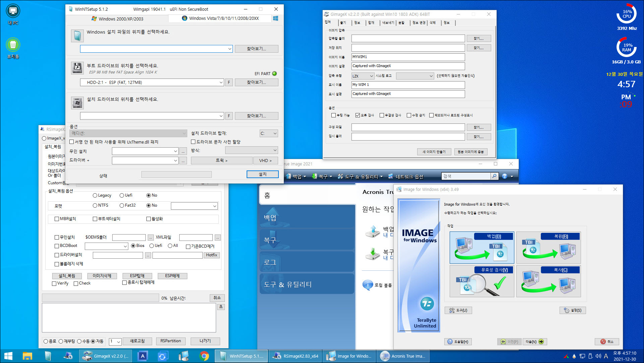
Task: Check BCDBoot option in RSImageX
Action: tap(57, 246)
